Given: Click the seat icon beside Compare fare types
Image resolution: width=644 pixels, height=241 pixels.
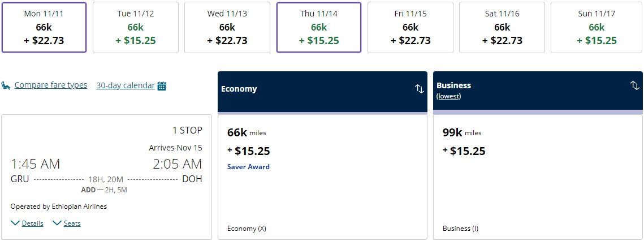Looking at the screenshot, I should (5, 85).
